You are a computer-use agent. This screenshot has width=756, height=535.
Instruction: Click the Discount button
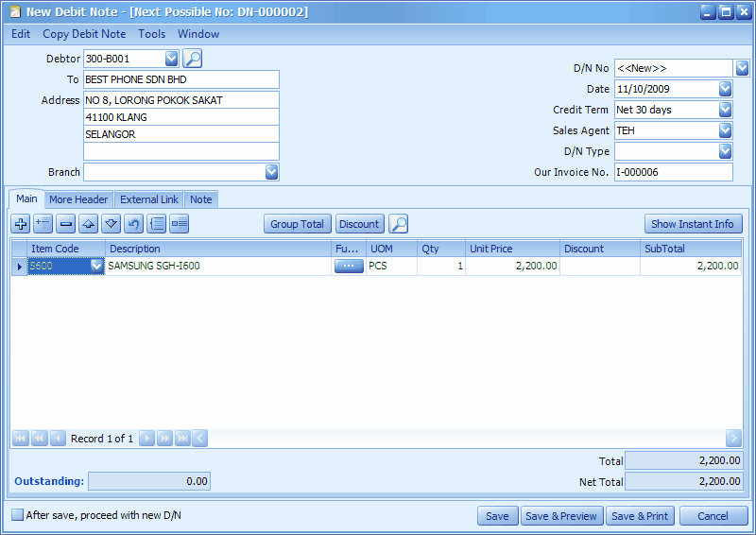pyautogui.click(x=359, y=224)
